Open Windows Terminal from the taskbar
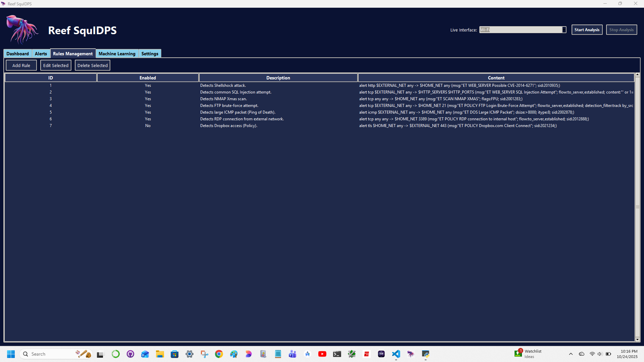 coord(337,354)
